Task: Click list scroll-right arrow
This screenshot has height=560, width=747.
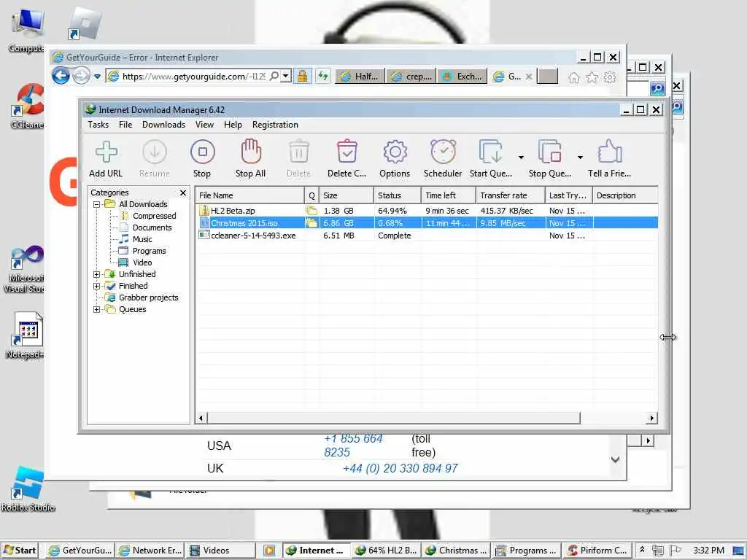Action: click(x=651, y=418)
